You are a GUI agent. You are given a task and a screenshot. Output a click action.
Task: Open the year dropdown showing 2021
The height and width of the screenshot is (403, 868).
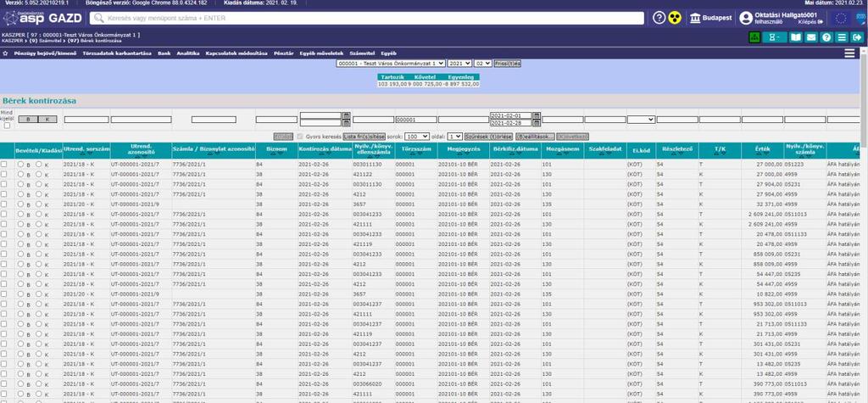click(x=459, y=64)
